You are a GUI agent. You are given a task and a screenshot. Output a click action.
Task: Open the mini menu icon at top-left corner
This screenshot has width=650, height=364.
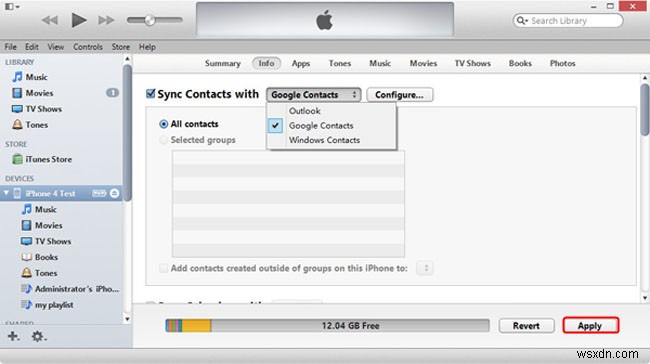pyautogui.click(x=12, y=7)
